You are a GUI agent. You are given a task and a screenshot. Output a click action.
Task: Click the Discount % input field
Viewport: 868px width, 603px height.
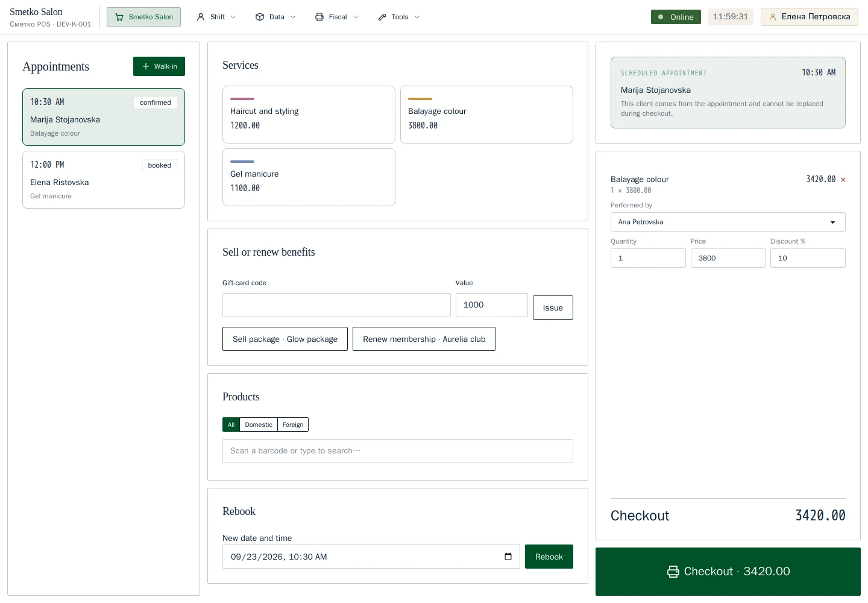coord(808,258)
